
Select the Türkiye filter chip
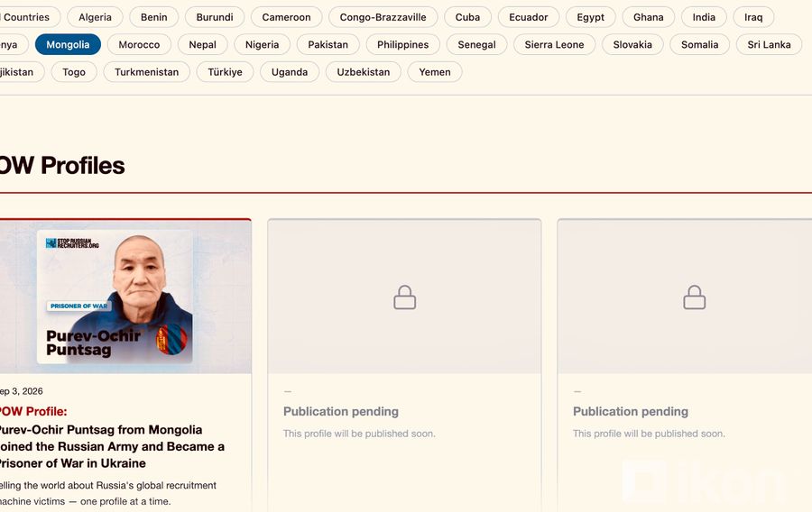tap(225, 72)
